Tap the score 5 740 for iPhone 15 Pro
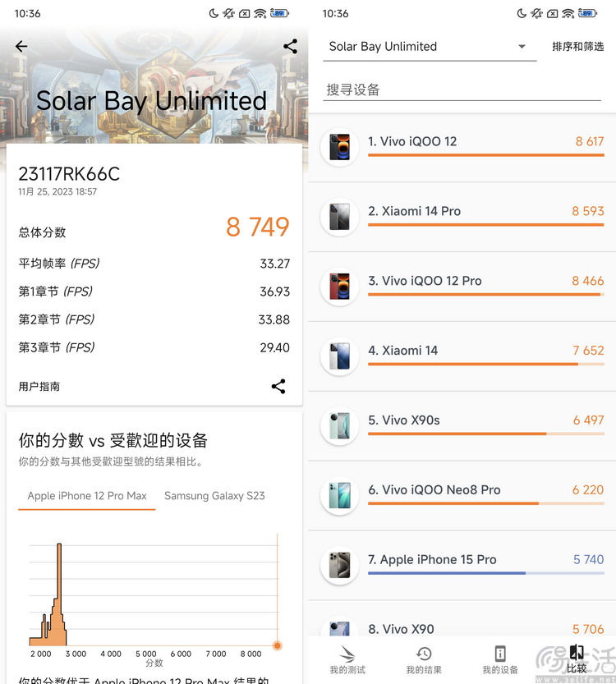This screenshot has width=616, height=684. coord(588,560)
